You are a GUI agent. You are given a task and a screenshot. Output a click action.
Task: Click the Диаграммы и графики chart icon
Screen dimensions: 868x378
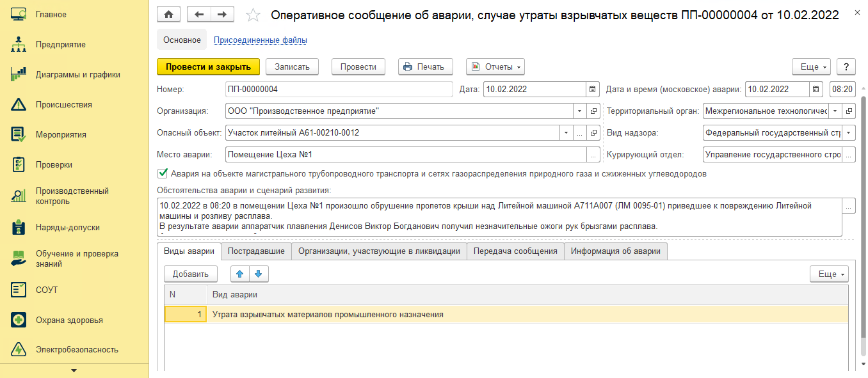tap(18, 74)
